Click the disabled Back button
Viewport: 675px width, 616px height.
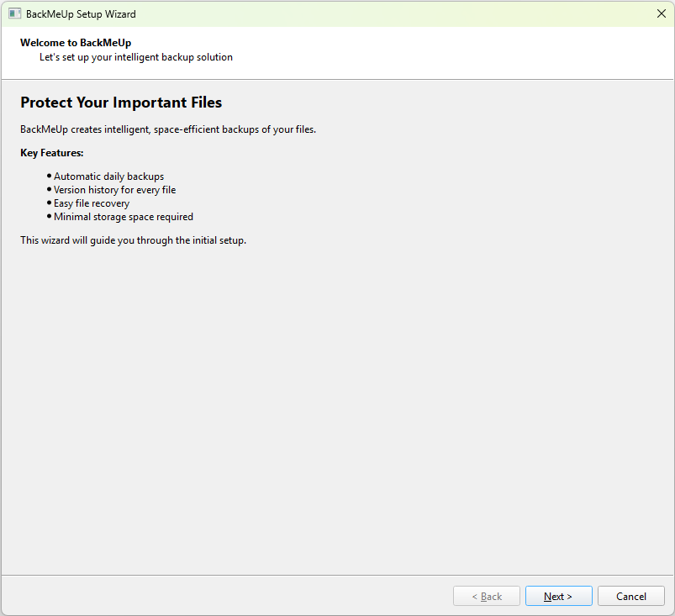486,595
